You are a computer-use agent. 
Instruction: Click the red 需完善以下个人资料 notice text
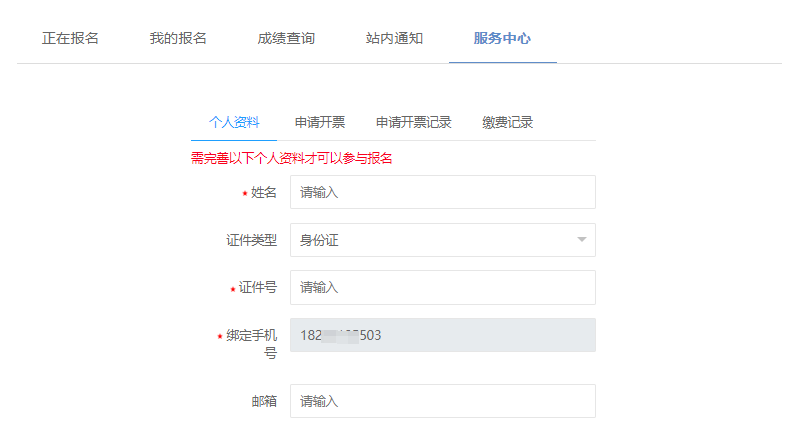pyautogui.click(x=291, y=158)
